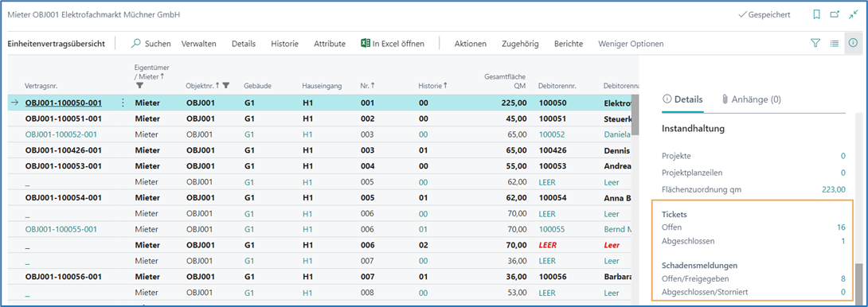Screen dimensions: 868x307
Task: Toggle the FactBox info pane icon
Action: 853,43
